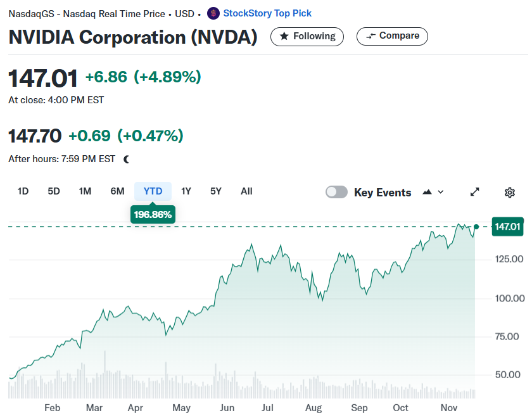Click the 196.86% YTD return badge

pyautogui.click(x=153, y=214)
